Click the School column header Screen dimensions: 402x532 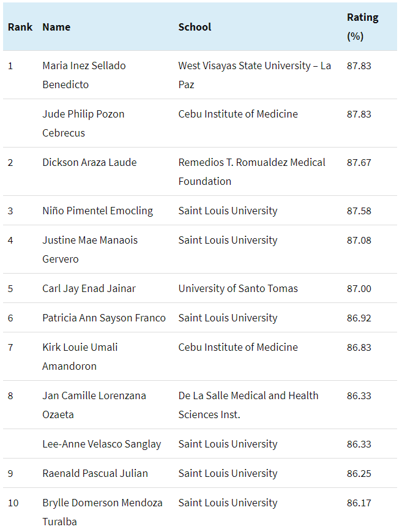[195, 27]
